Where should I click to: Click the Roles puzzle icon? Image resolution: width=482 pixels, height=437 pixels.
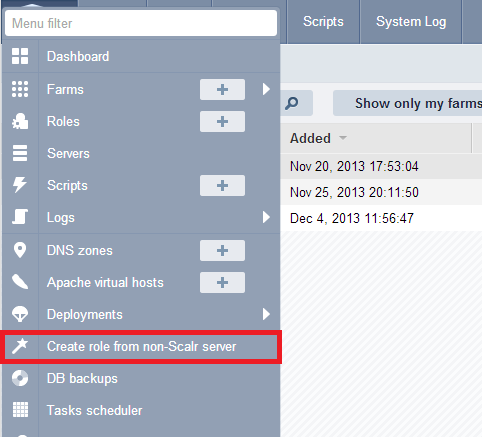click(20, 121)
